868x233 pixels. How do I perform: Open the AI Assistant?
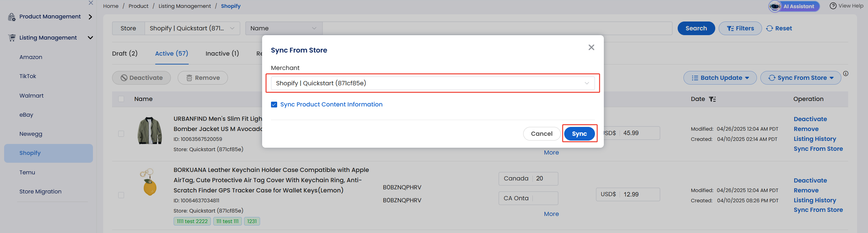[794, 6]
